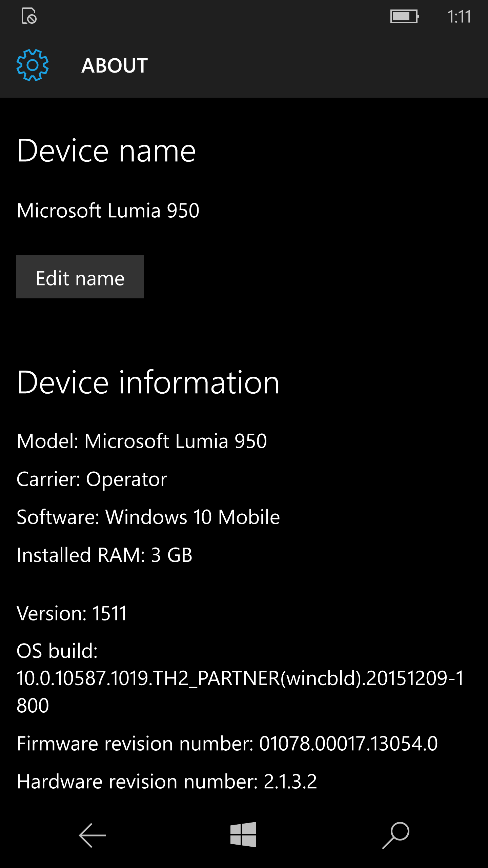The image size is (488, 868).
Task: Select the Model: Microsoft Lumia 950 line
Action: (x=142, y=441)
